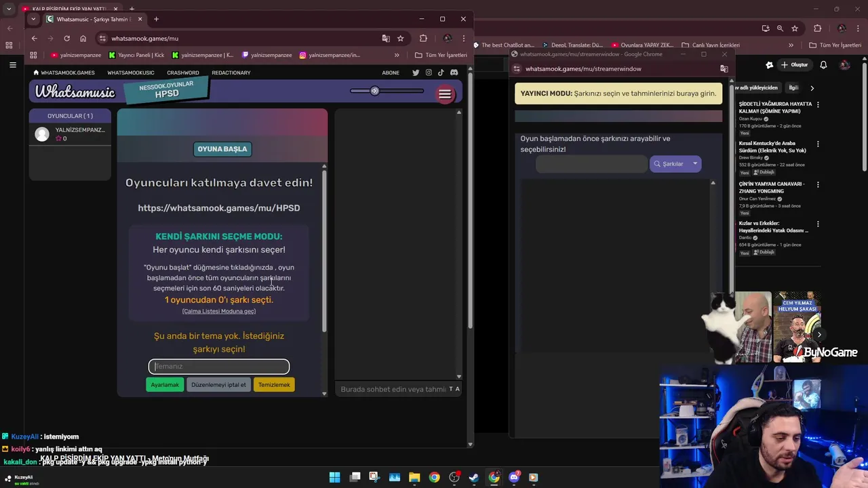Open Canlı Yayın İçerikleri bookmark folder
868x488 pixels.
[711, 45]
